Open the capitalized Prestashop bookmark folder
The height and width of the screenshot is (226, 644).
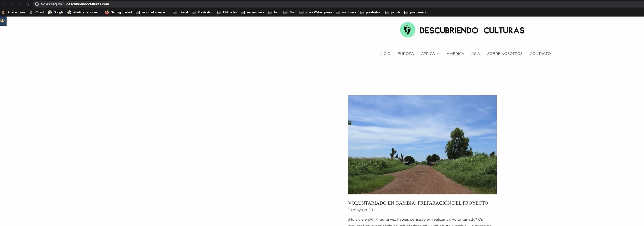tap(203, 12)
